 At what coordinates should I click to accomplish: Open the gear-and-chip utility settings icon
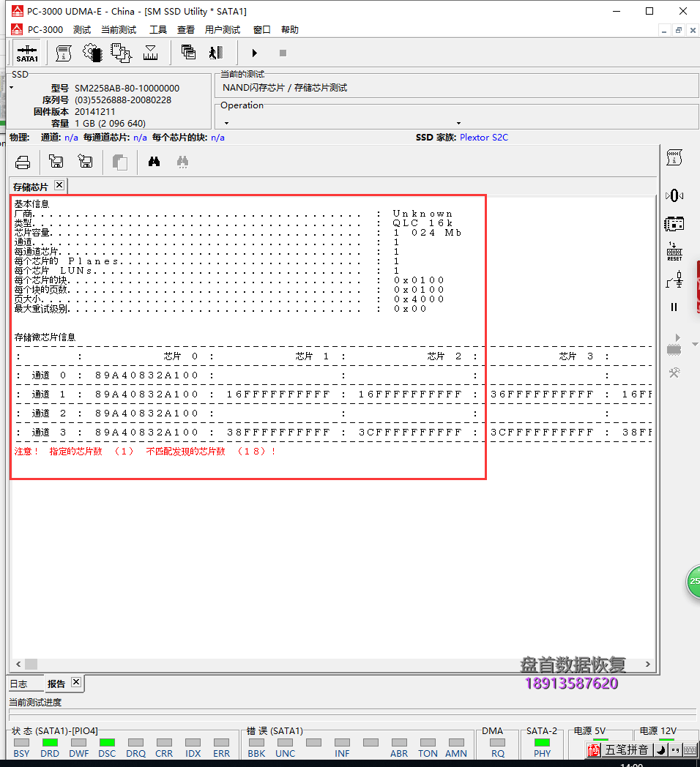92,53
